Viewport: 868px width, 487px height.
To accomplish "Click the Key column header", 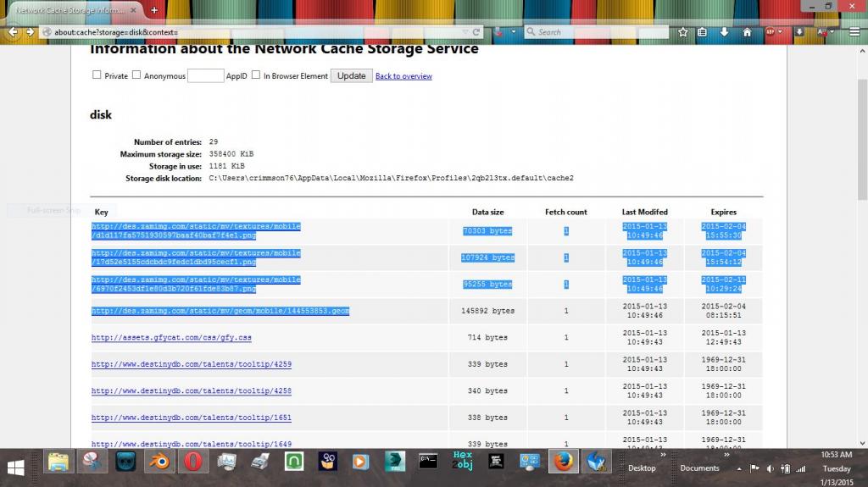I will coord(102,212).
